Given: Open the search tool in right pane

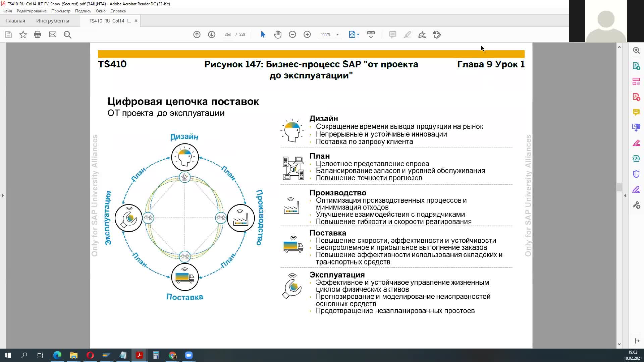Looking at the screenshot, I should click(x=636, y=50).
